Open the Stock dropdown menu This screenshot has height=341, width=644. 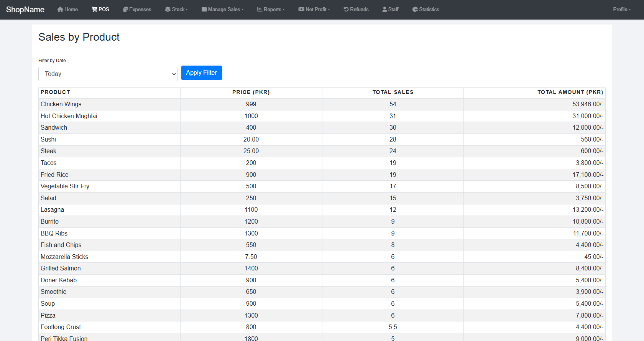pos(176,9)
